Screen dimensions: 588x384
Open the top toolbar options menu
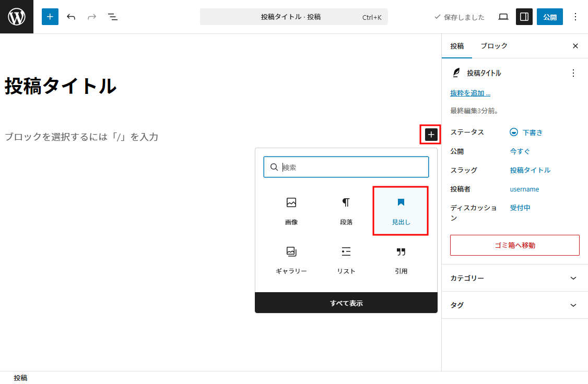coord(575,17)
